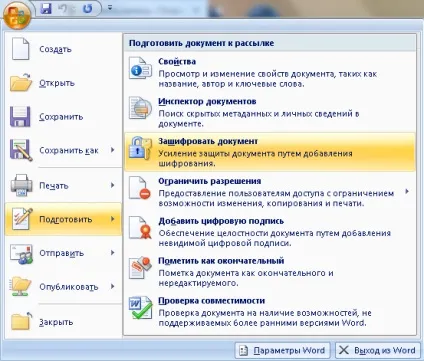Screen dimensions: 424x361
Task: Click the printer icon next to Печать
Action: coord(21,185)
